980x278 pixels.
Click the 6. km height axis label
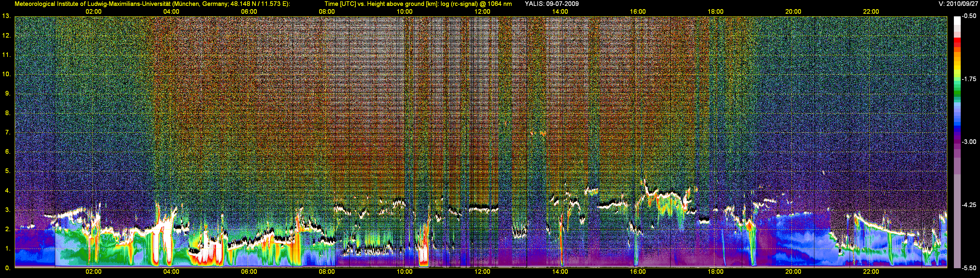8,151
